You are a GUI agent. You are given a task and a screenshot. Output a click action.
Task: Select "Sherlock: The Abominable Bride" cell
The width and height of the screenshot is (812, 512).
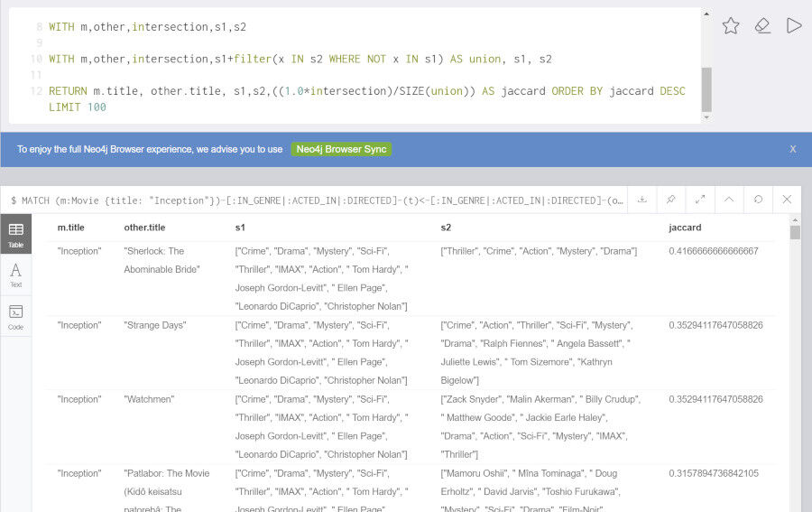click(161, 260)
